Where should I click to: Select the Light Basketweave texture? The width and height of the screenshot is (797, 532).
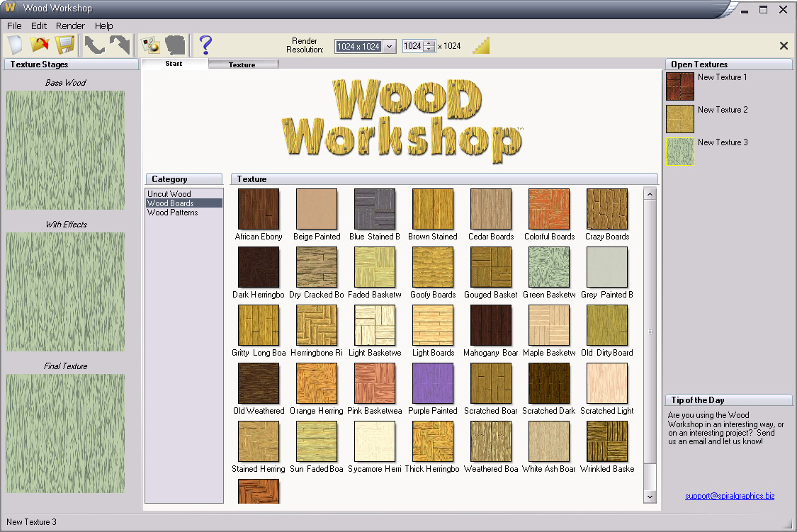click(x=375, y=325)
